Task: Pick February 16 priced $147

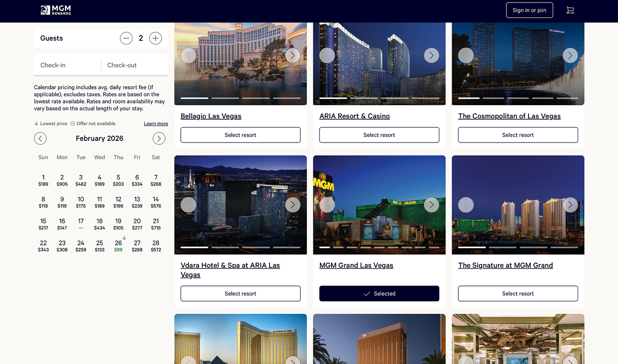Action: 62,224
